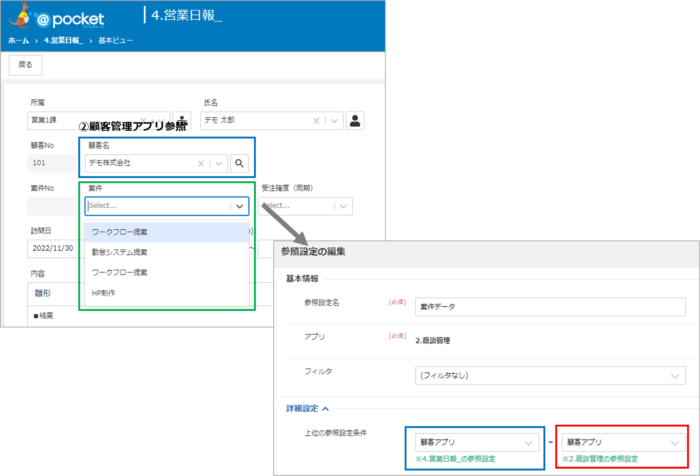This screenshot has width=700, height=476.
Task: Collapse 詳細設定 section
Action: click(308, 409)
